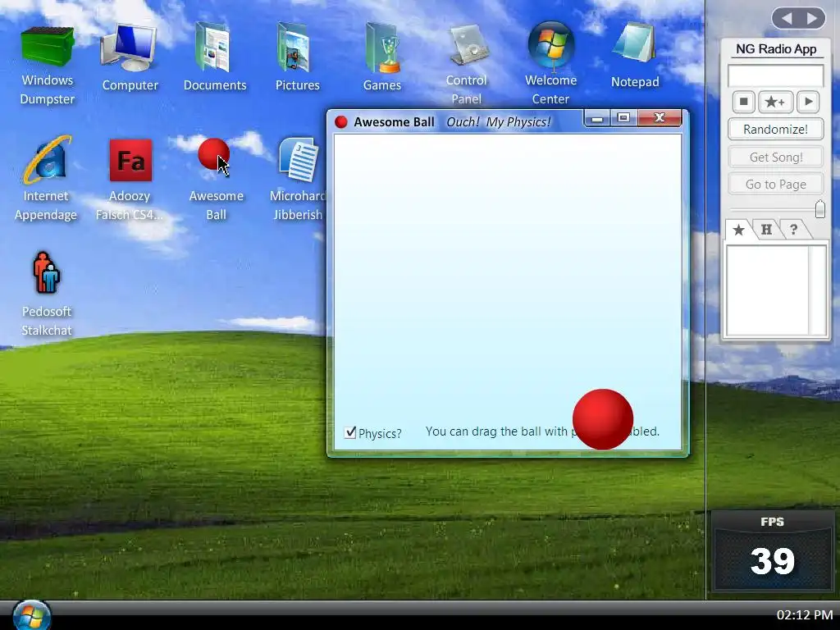The height and width of the screenshot is (630, 840).
Task: Launch Internet Appendage browser icon
Action: pos(46,160)
